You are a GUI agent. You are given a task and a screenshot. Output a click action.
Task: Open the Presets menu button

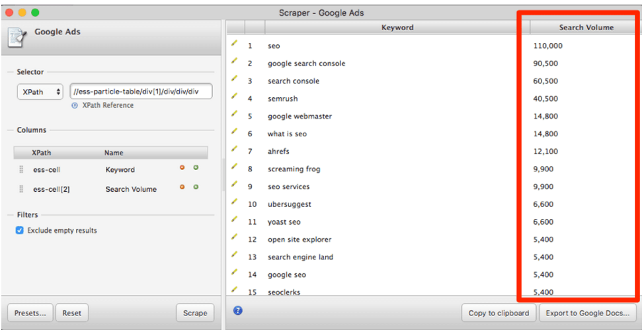pos(29,313)
